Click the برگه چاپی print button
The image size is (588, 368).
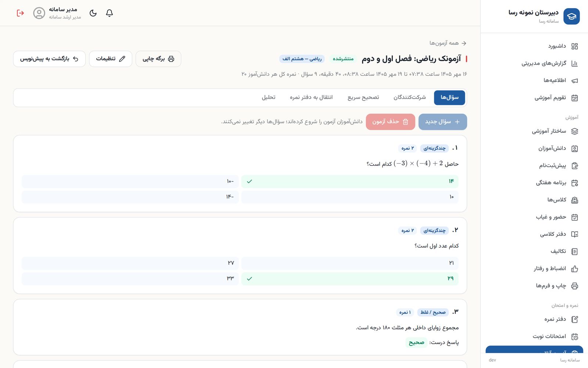click(x=158, y=59)
